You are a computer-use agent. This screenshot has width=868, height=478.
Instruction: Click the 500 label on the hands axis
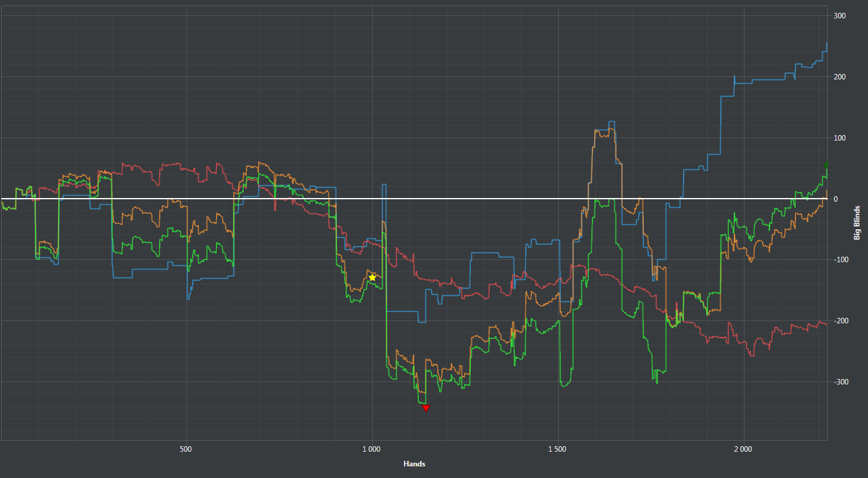[x=186, y=449]
